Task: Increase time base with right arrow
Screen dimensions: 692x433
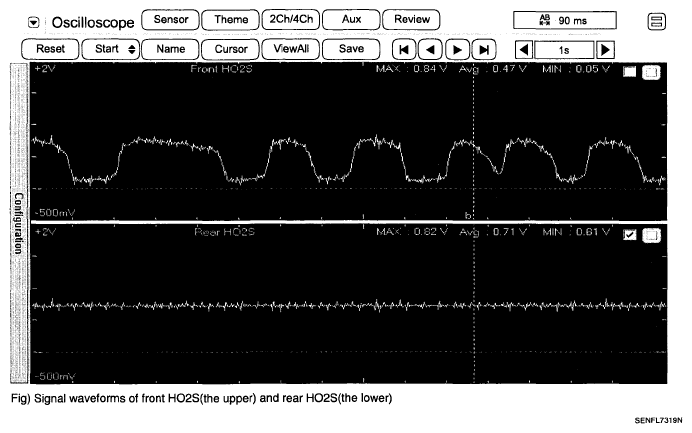Action: (604, 48)
